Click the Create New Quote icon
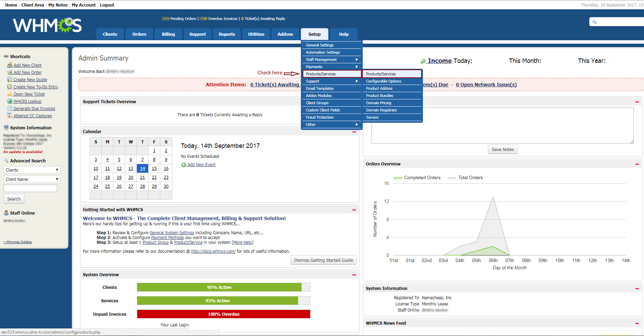 (x=10, y=79)
